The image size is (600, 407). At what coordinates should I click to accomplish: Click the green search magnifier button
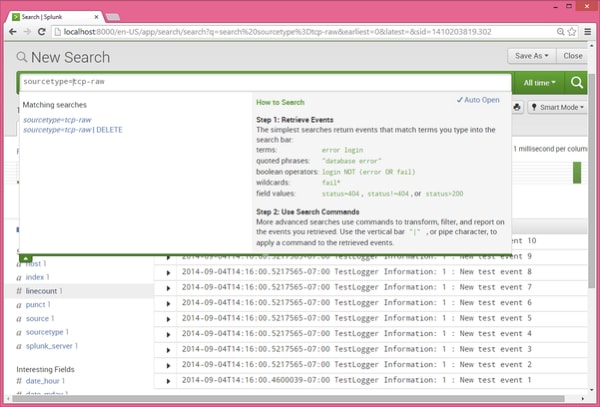pos(576,83)
